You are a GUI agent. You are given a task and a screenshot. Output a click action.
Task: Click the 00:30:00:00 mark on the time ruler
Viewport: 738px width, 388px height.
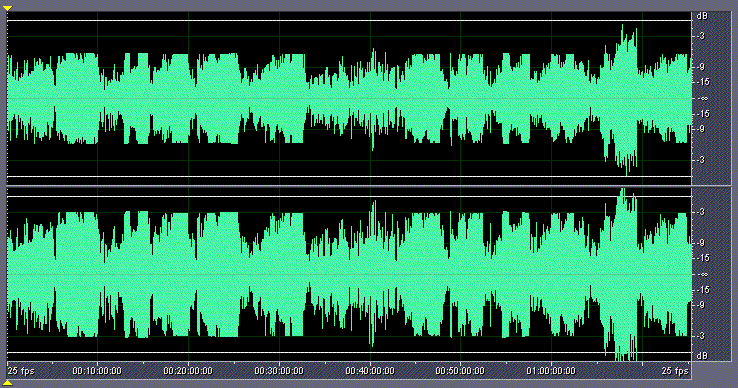pyautogui.click(x=279, y=371)
